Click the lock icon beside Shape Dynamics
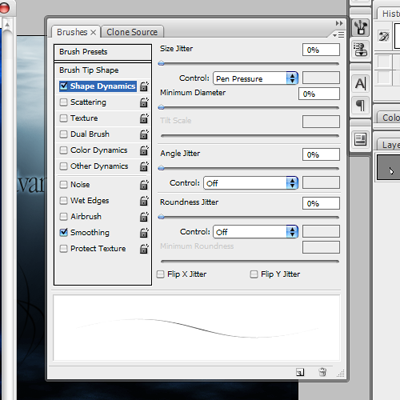This screenshot has height=400, width=400. pos(144,86)
